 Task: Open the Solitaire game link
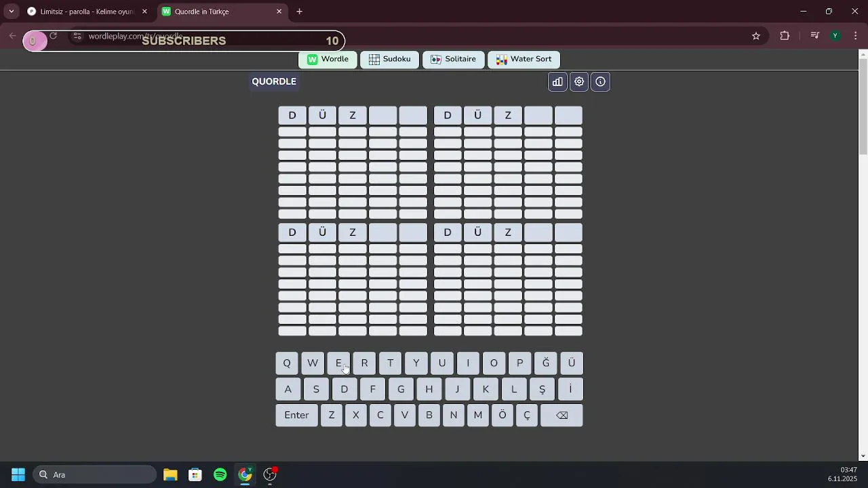point(453,60)
